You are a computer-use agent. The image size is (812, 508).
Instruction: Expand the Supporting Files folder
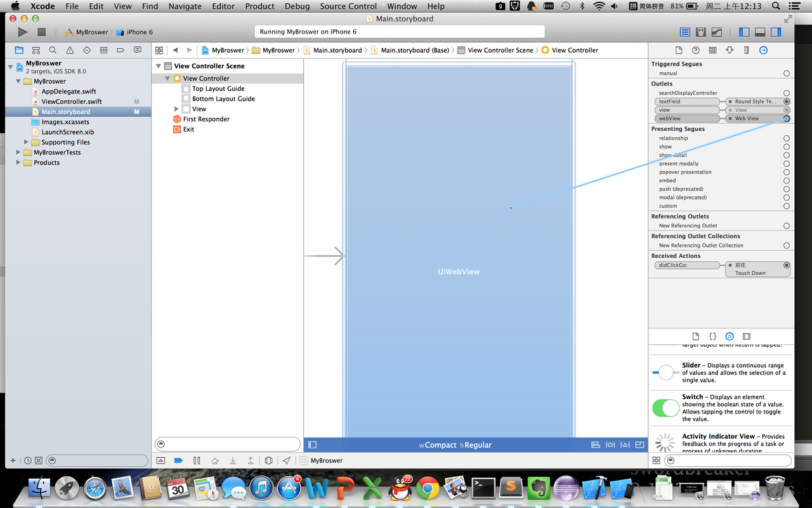point(26,142)
